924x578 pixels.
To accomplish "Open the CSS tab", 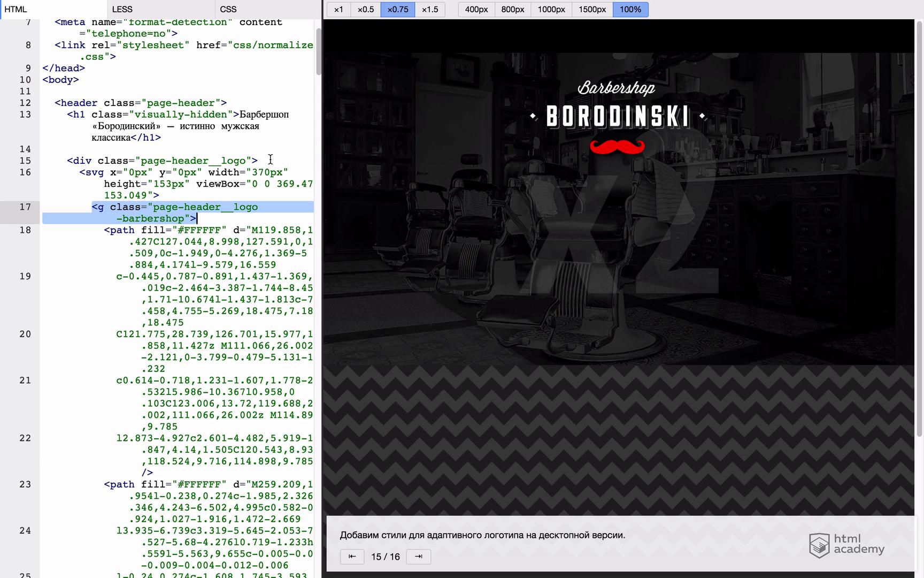I will [228, 9].
